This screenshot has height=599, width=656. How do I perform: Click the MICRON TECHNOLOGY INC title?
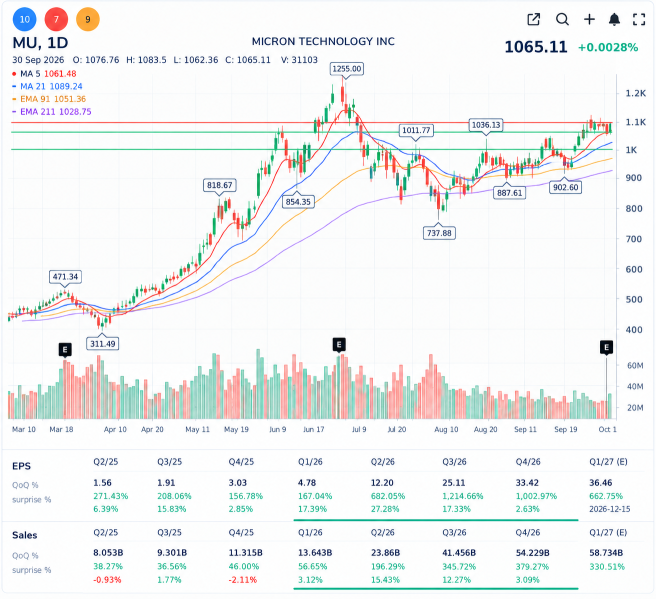(x=323, y=41)
